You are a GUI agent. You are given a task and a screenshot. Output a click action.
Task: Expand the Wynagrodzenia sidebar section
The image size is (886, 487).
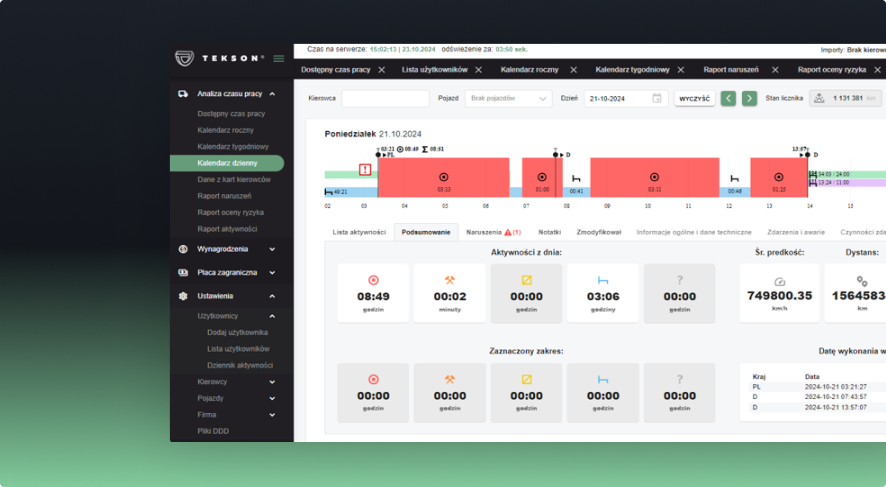pos(272,249)
